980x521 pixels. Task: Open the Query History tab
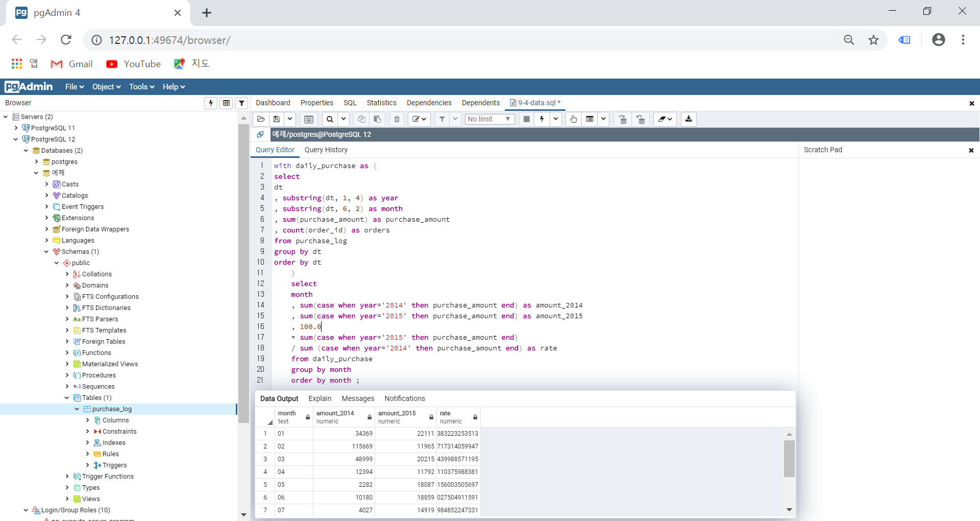[x=326, y=150]
